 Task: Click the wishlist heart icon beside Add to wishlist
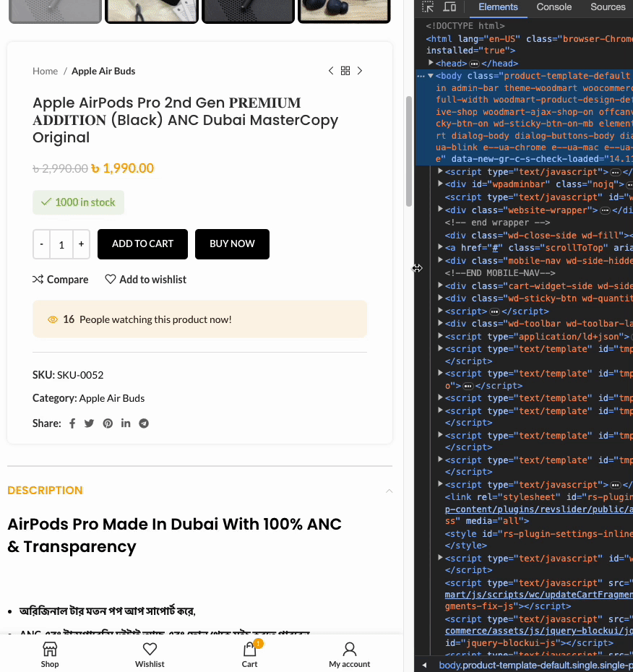pos(111,280)
